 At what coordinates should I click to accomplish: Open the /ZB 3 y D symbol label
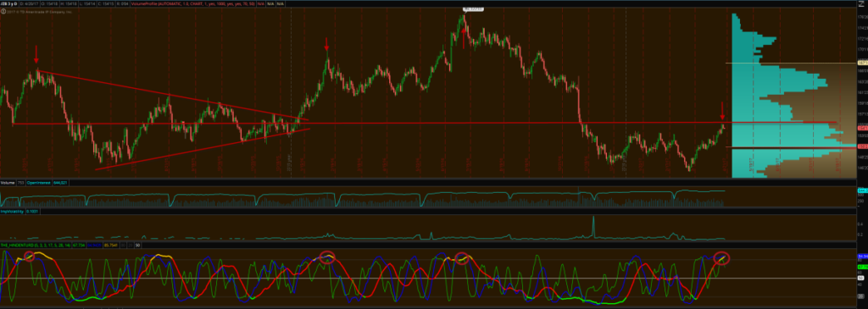pos(8,4)
